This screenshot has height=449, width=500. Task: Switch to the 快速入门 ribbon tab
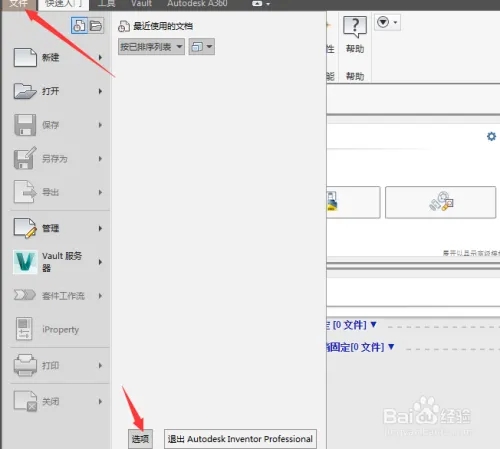(63, 4)
